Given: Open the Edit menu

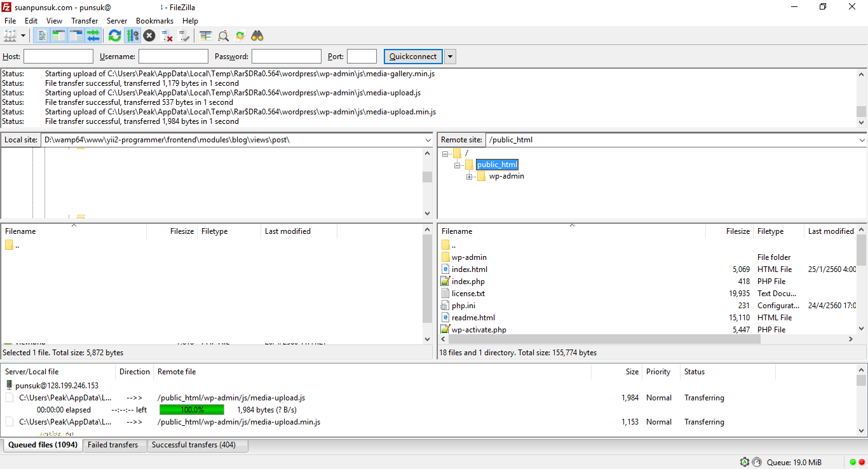Looking at the screenshot, I should [x=31, y=21].
